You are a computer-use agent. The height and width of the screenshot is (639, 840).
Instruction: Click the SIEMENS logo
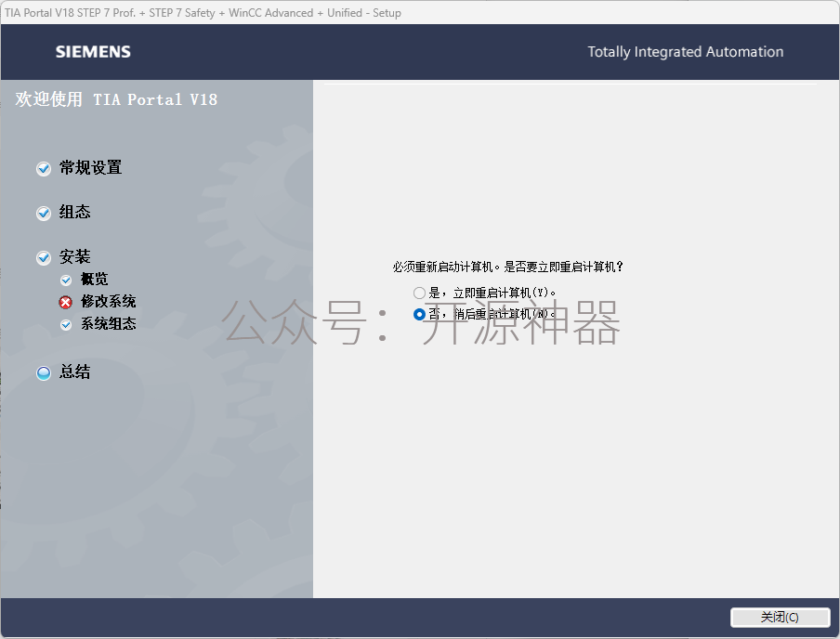(93, 52)
